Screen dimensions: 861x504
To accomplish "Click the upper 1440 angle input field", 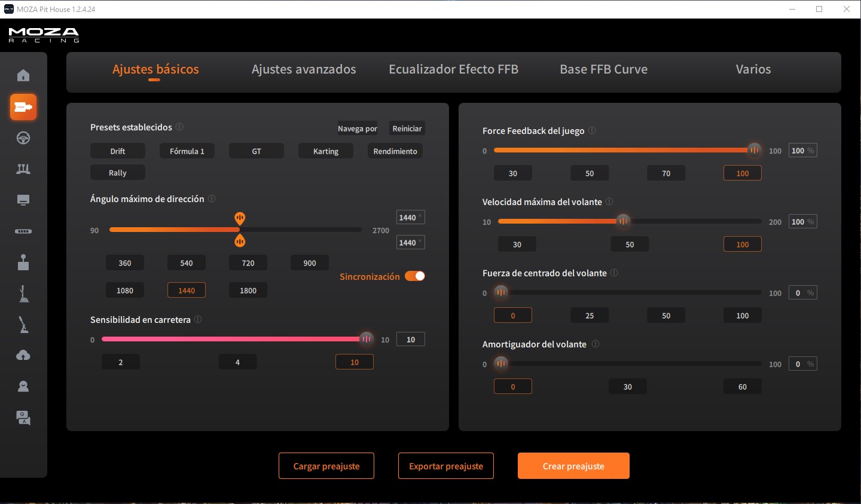I will 411,218.
